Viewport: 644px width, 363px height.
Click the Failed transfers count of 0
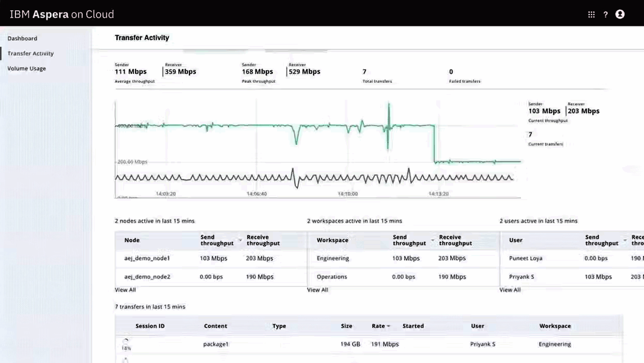pyautogui.click(x=451, y=72)
